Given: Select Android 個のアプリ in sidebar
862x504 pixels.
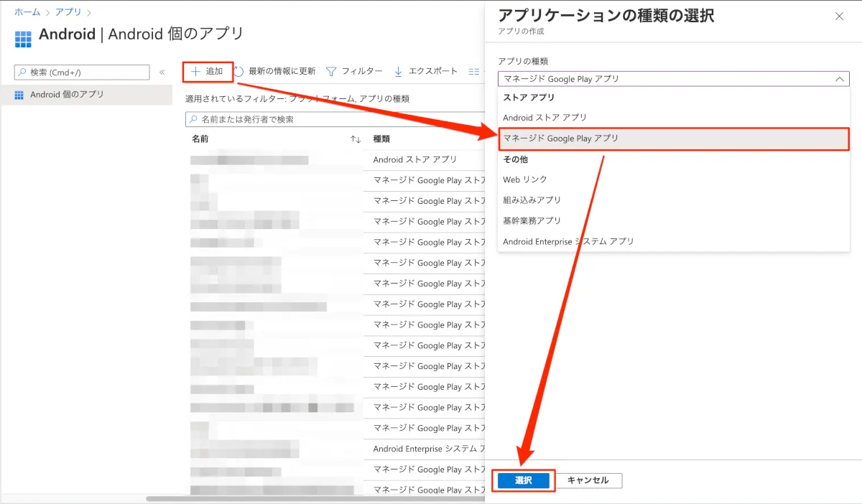Looking at the screenshot, I should [86, 95].
